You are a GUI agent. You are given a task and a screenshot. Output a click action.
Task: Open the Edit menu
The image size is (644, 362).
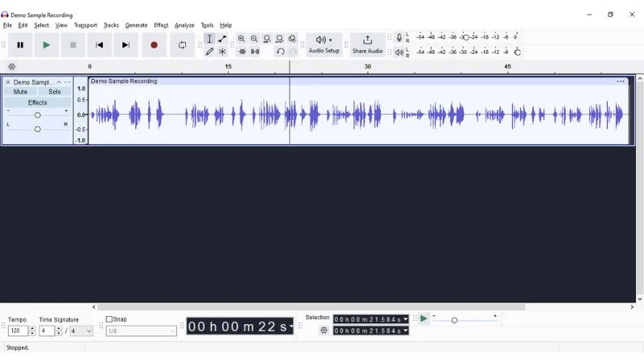(23, 25)
